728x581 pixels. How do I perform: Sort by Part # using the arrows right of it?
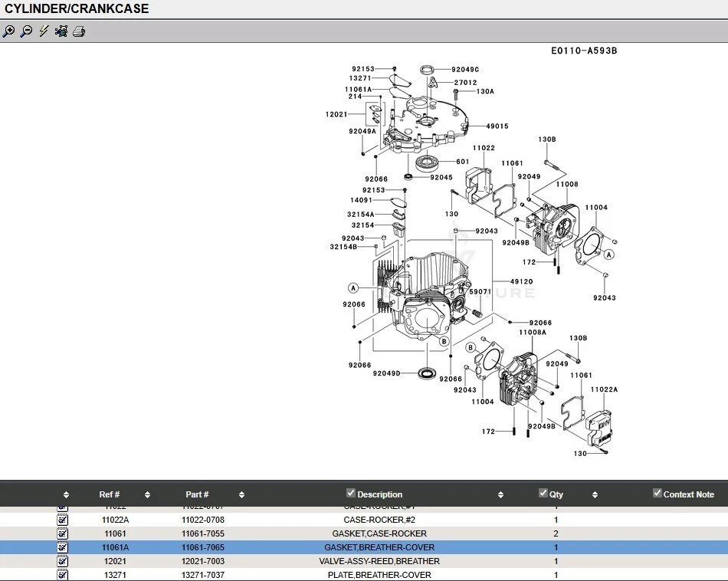click(x=241, y=495)
